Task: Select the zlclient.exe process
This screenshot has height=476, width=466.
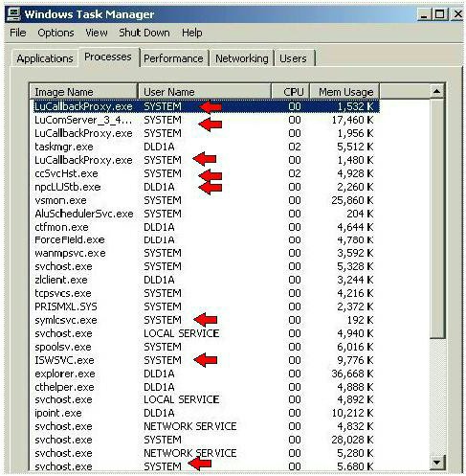Action: click(x=204, y=280)
